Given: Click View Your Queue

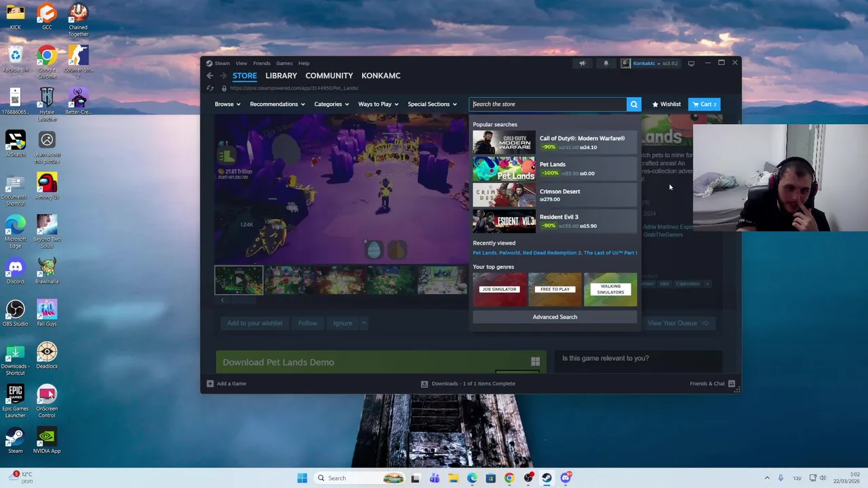Looking at the screenshot, I should [x=678, y=323].
